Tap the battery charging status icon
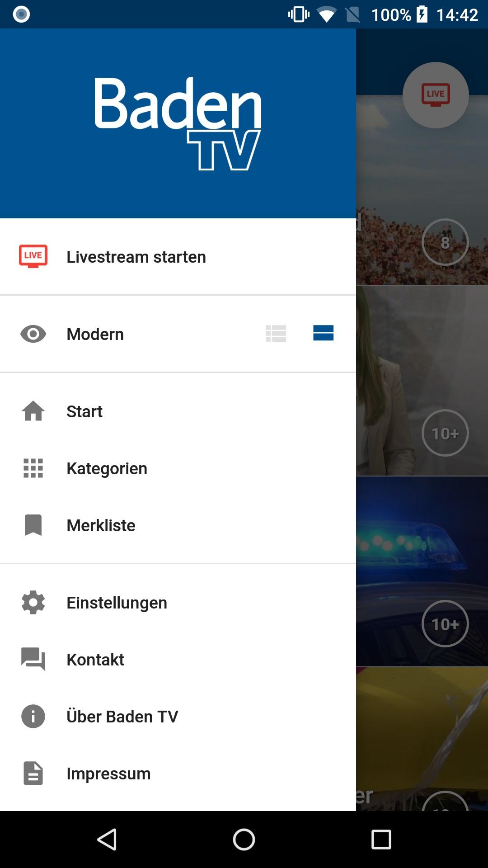The width and height of the screenshot is (488, 868). tap(422, 14)
